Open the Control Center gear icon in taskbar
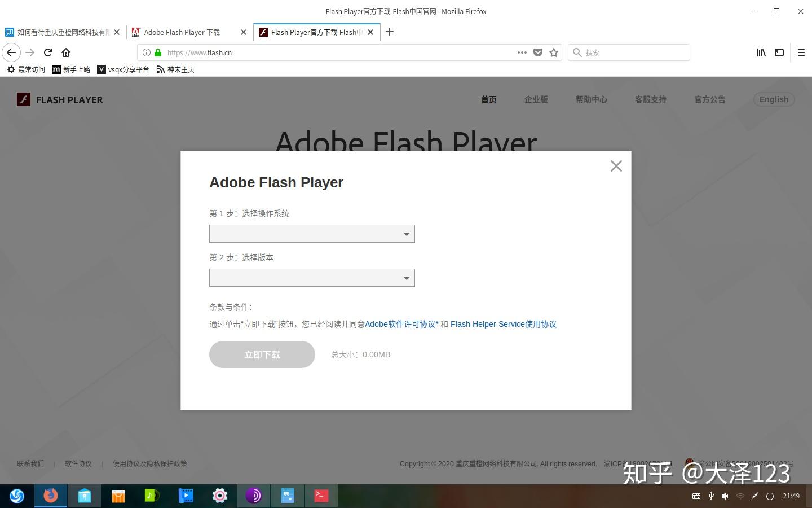This screenshot has width=812, height=508. coord(219,496)
